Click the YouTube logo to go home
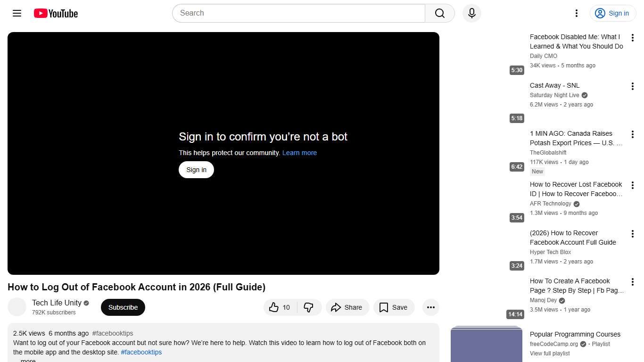 55,13
